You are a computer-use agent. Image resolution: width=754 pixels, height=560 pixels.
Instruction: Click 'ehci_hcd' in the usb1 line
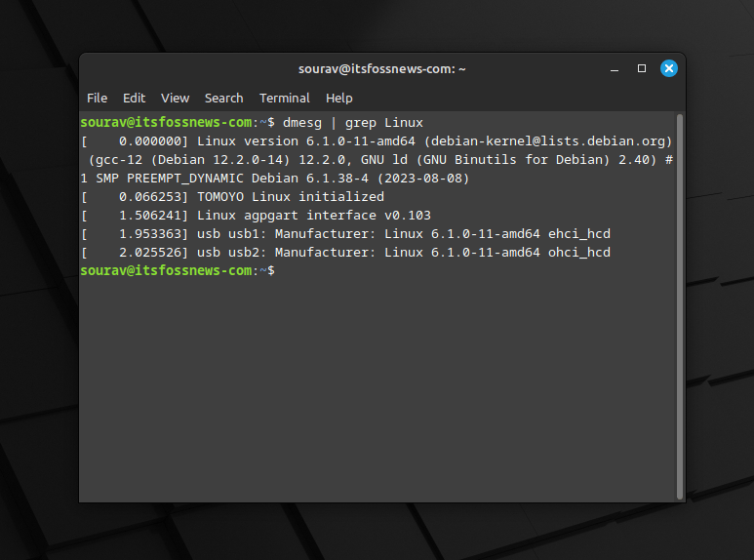(579, 234)
